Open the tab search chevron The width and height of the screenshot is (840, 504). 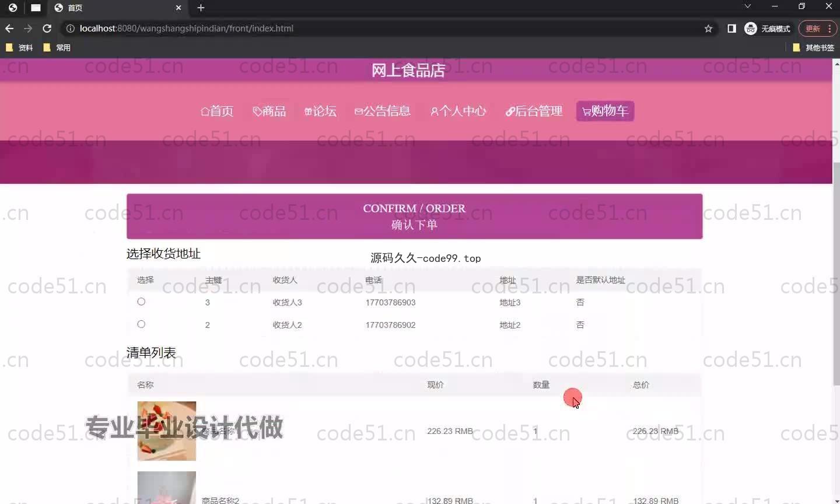click(747, 6)
